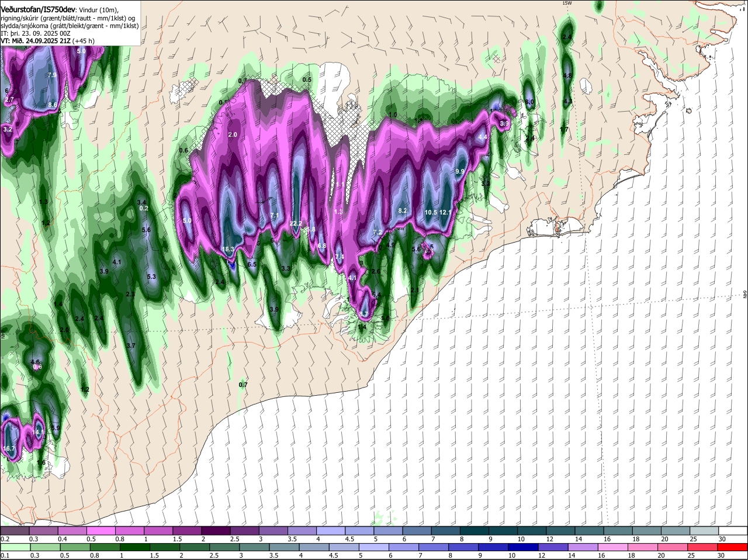748x560 pixels.
Task: Click the 7.9 precipitation value on the map
Action: 52,75
